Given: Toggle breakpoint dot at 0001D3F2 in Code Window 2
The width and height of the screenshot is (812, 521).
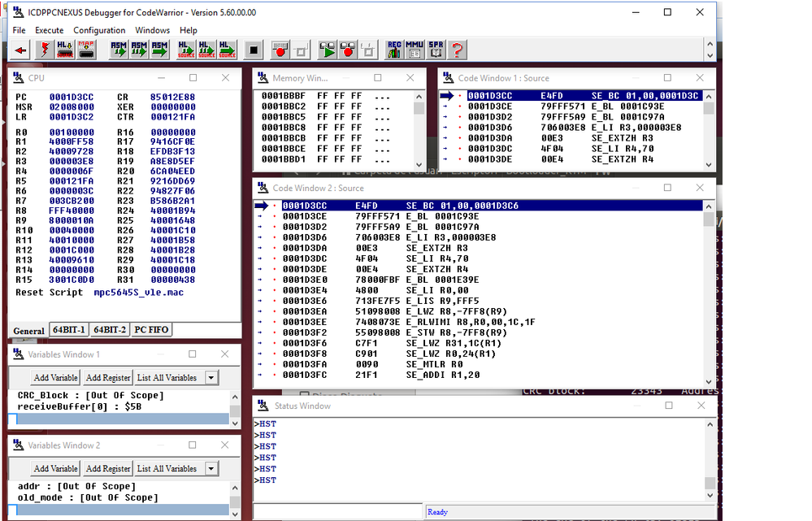Looking at the screenshot, I should click(275, 332).
